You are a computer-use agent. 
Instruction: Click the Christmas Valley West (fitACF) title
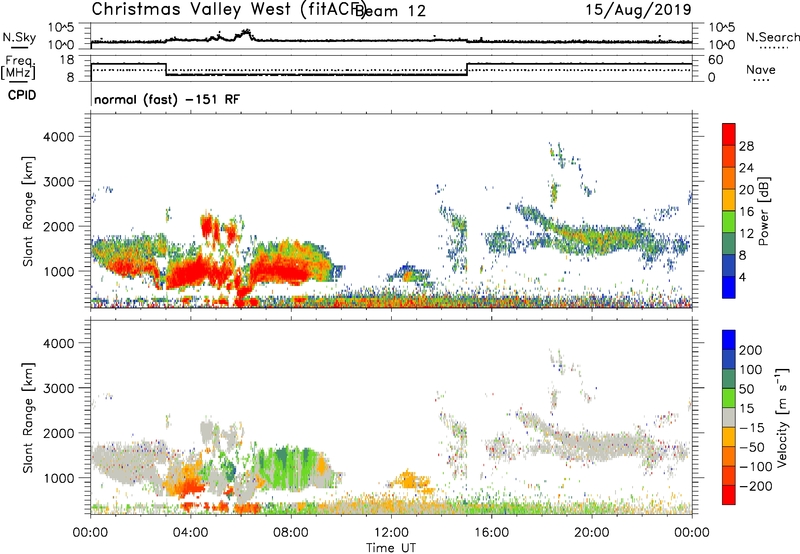(228, 10)
